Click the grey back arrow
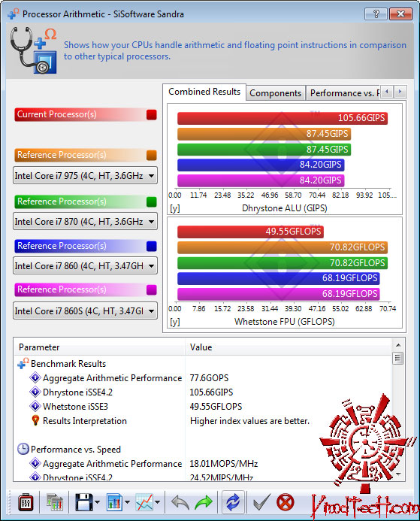 point(180,502)
